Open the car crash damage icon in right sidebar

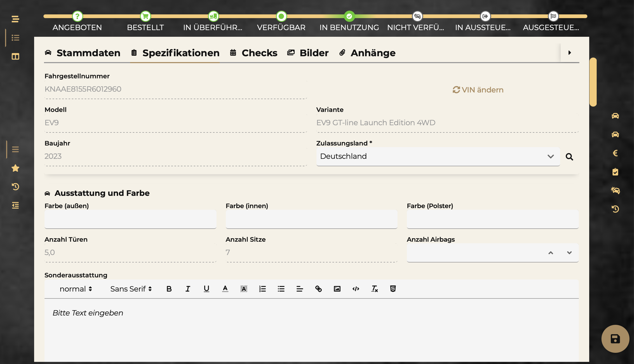pyautogui.click(x=615, y=190)
